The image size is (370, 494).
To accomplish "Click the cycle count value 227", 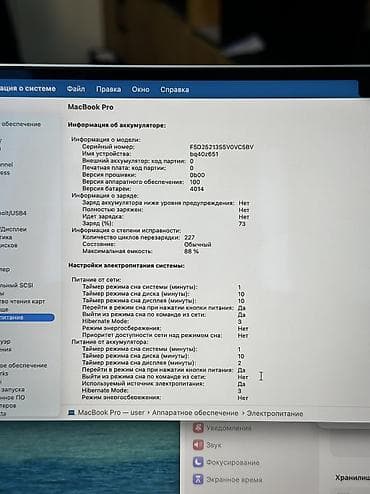I will pos(189,237).
